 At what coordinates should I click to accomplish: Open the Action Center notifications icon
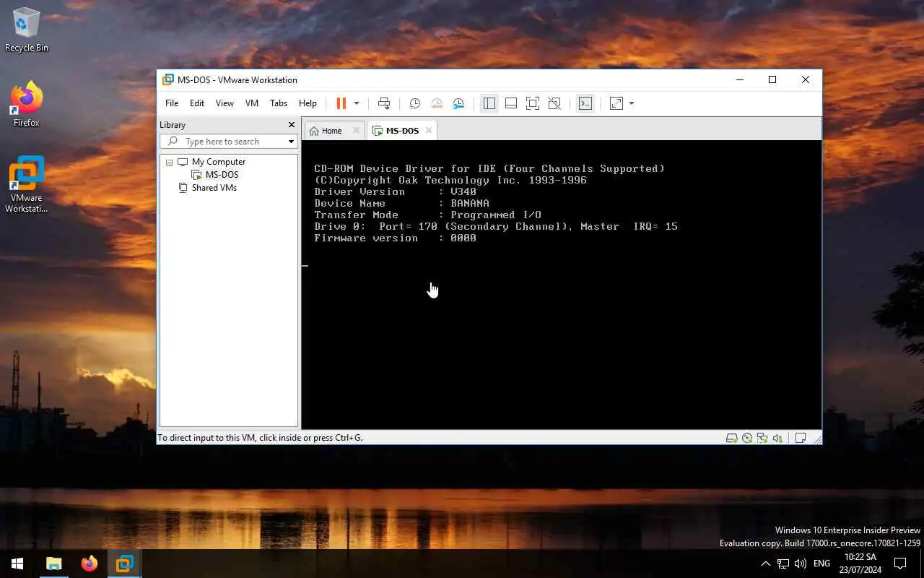pos(900,564)
